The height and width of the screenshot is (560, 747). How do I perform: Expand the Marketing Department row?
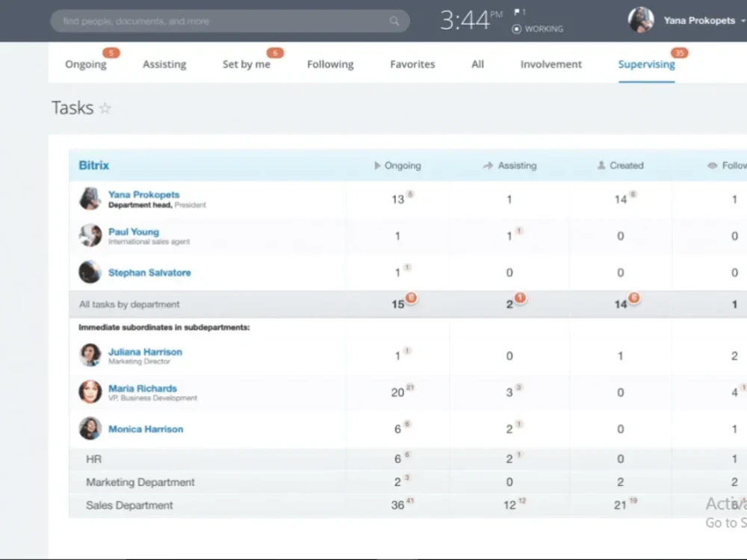pyautogui.click(x=139, y=482)
